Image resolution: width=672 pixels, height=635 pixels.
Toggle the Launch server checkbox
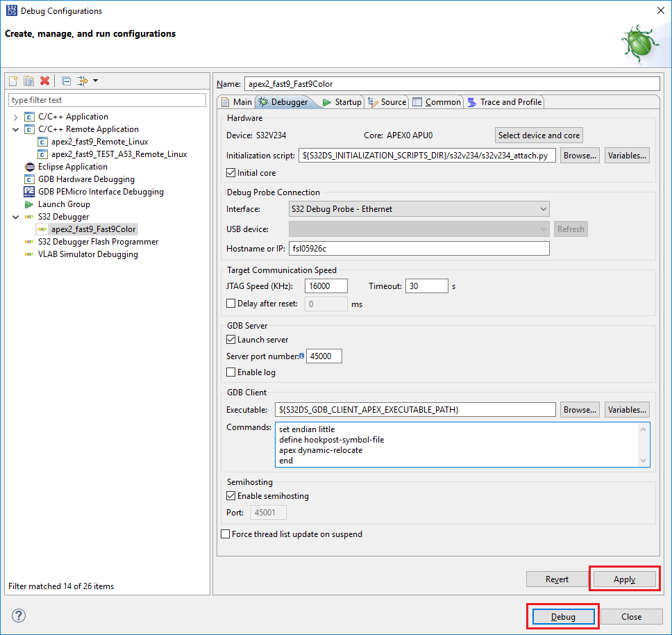pyautogui.click(x=231, y=340)
